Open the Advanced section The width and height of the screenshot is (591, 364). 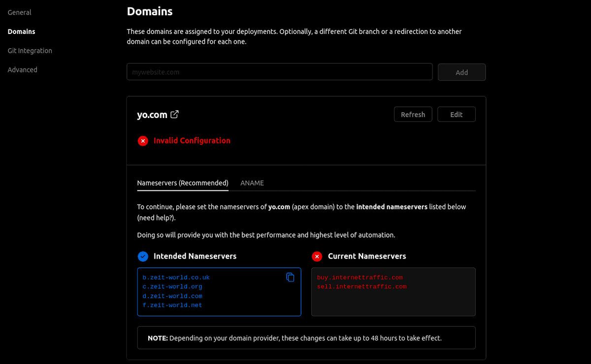coord(22,69)
